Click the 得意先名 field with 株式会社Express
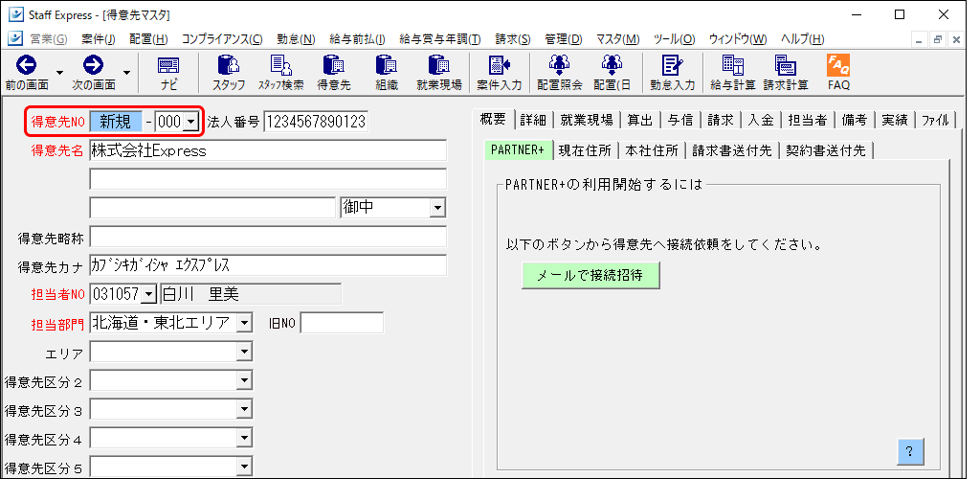 tap(268, 150)
